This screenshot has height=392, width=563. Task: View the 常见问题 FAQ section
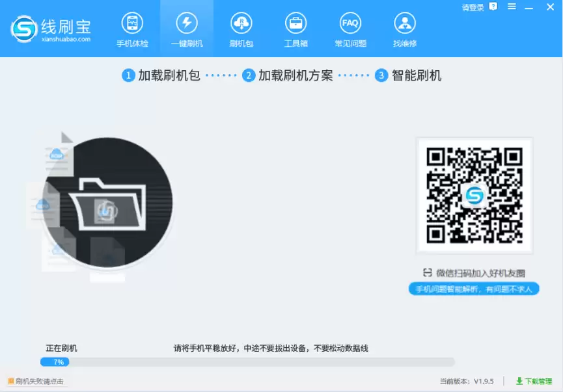[x=350, y=27]
